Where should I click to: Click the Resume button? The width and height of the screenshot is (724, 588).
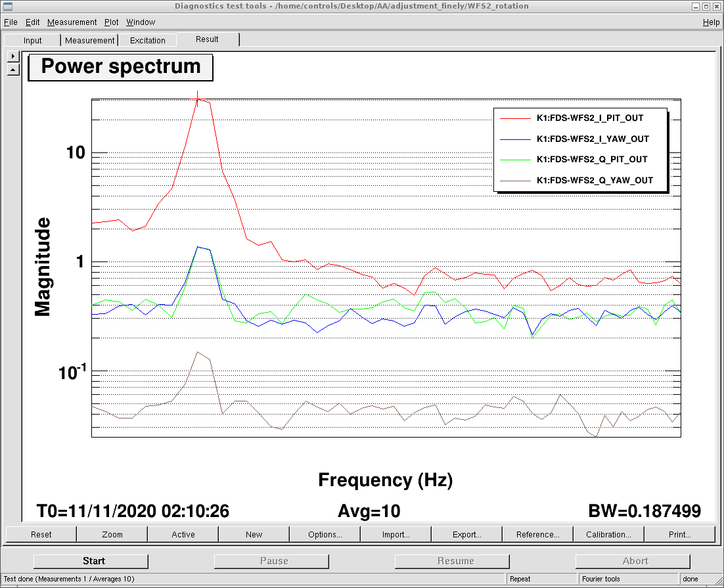[452, 561]
